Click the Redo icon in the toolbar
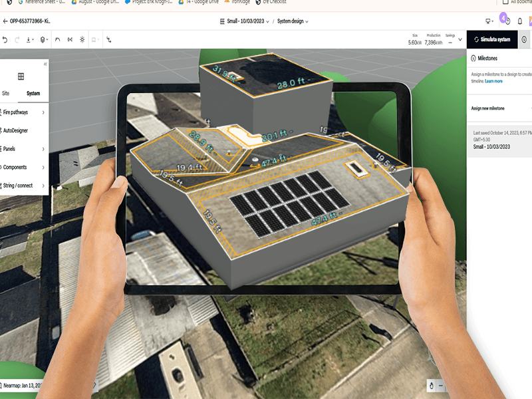Image resolution: width=532 pixels, height=399 pixels. point(17,40)
